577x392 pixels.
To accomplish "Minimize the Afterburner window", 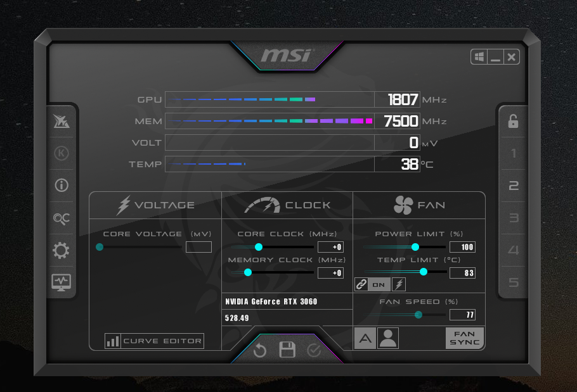I will pyautogui.click(x=495, y=57).
